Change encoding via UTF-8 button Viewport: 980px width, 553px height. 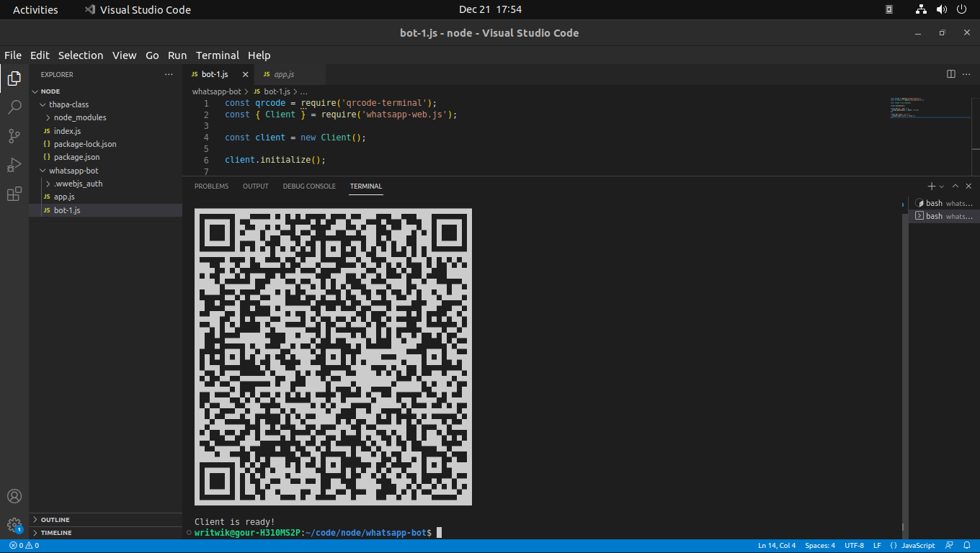[854, 545]
